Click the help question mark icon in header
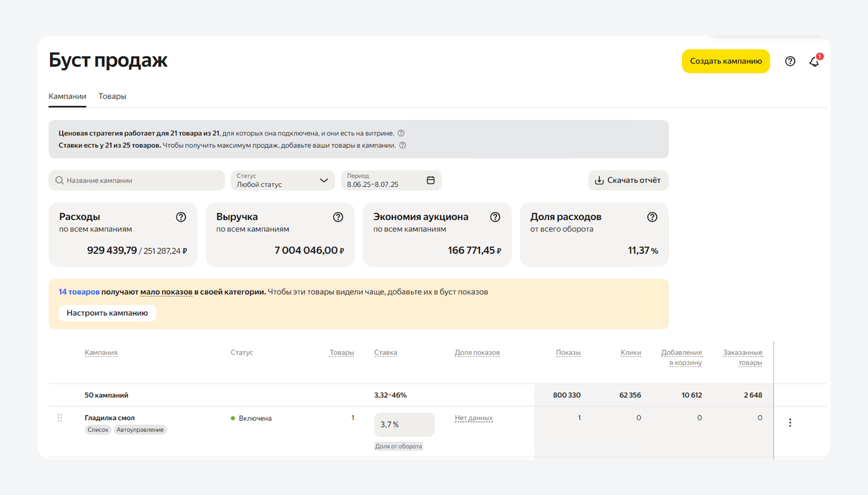This screenshot has width=868, height=495. (790, 61)
